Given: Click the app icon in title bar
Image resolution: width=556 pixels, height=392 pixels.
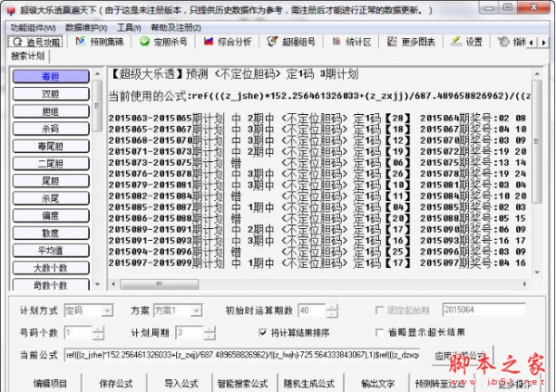Looking at the screenshot, I should (x=11, y=10).
